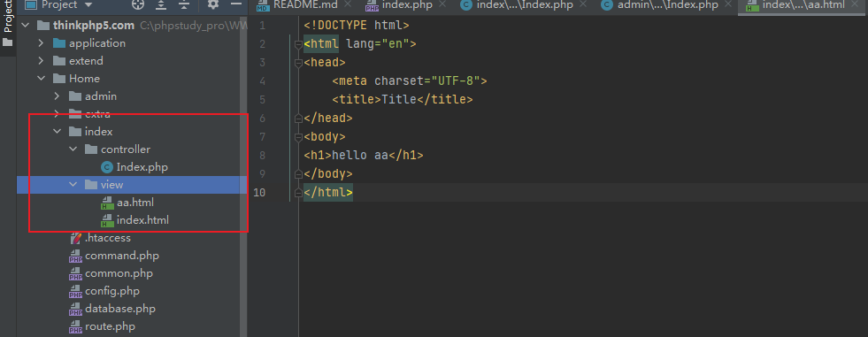Switch to the index\...\Index.php tab
This screenshot has height=337, width=868.
pos(525,5)
